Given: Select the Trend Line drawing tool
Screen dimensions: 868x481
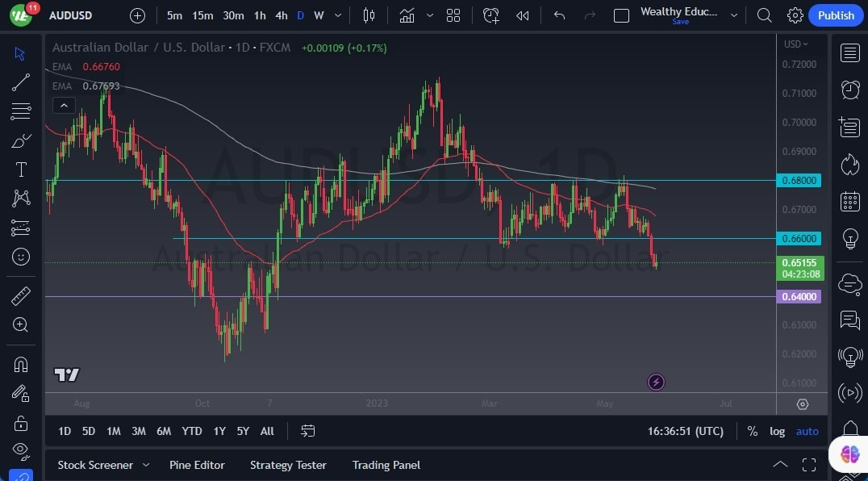Looking at the screenshot, I should (21, 82).
